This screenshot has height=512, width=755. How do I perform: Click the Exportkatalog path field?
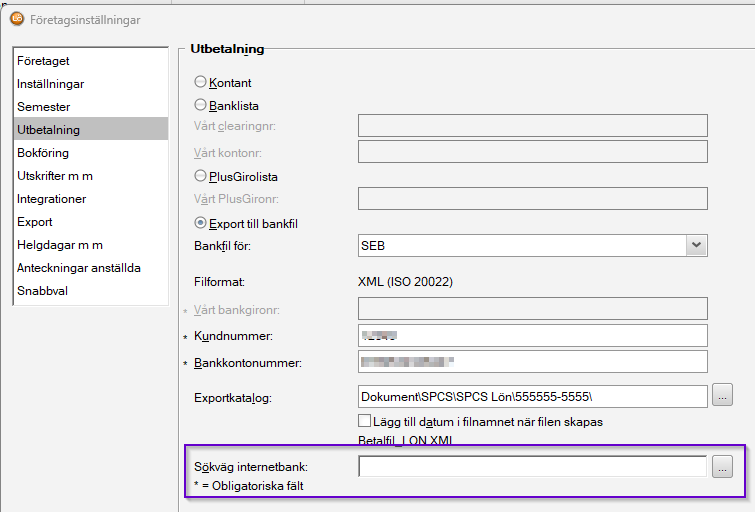533,396
